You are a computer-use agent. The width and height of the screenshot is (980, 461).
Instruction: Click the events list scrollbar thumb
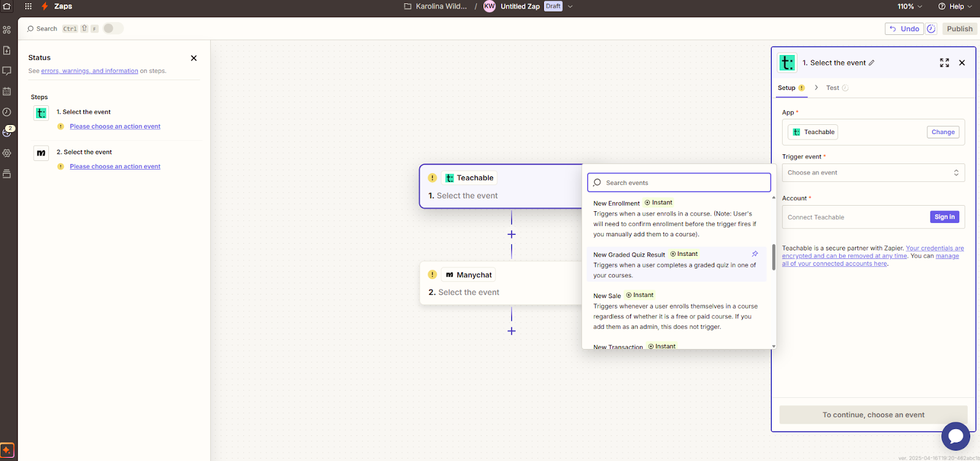(774, 257)
